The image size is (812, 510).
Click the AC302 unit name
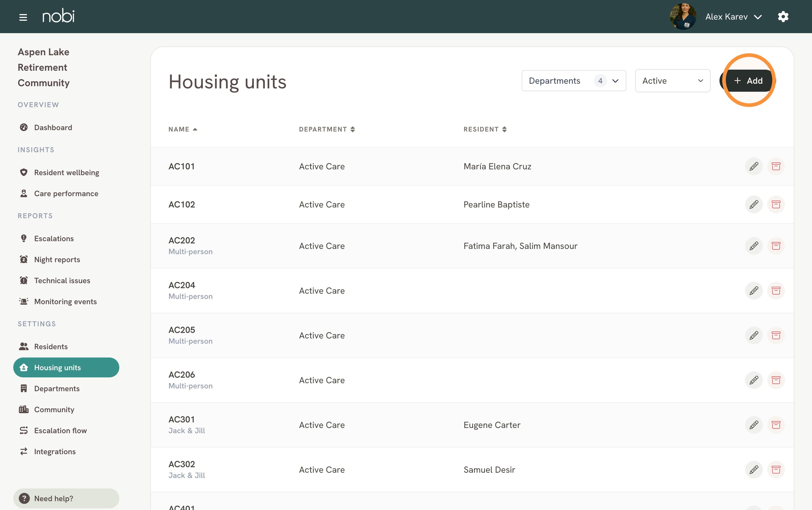[182, 464]
